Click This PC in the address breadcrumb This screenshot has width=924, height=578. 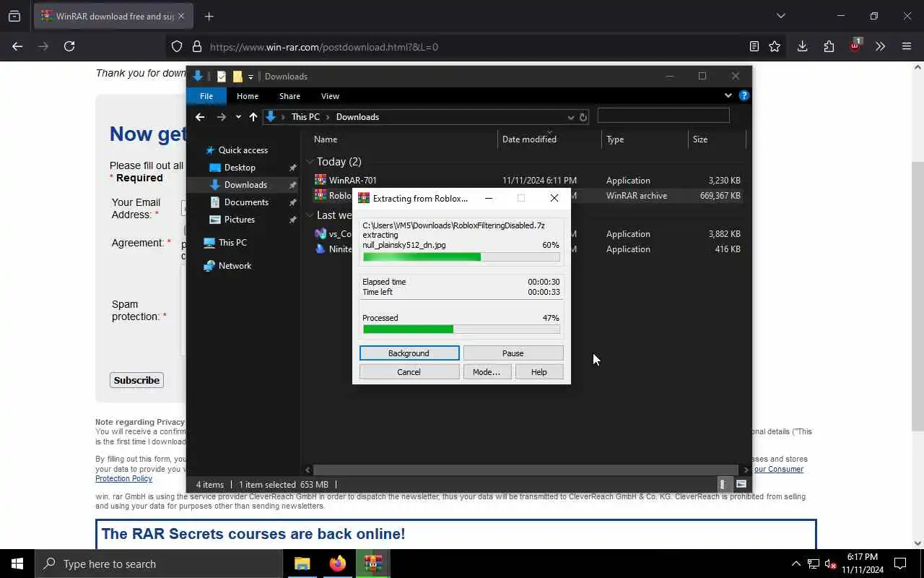(305, 117)
